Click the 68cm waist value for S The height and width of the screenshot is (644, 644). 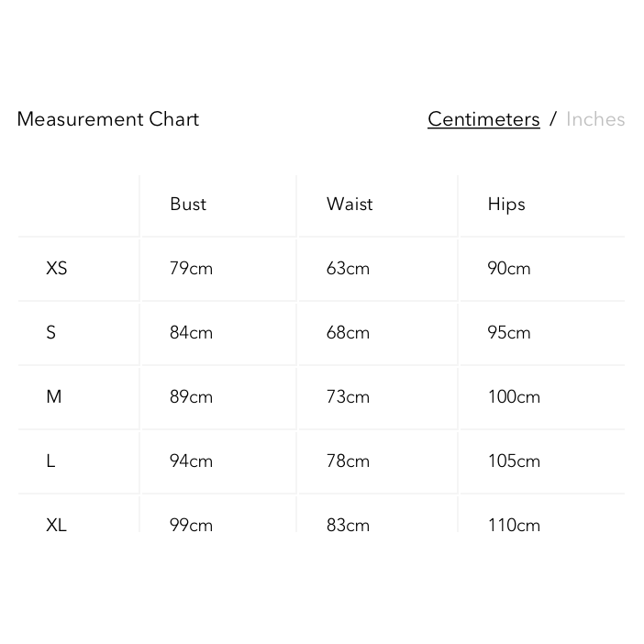[x=348, y=332]
